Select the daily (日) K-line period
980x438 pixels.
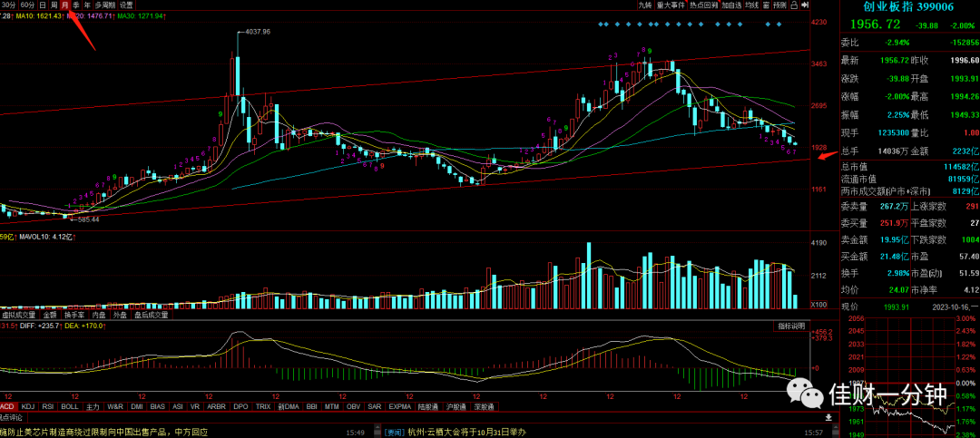[x=43, y=5]
